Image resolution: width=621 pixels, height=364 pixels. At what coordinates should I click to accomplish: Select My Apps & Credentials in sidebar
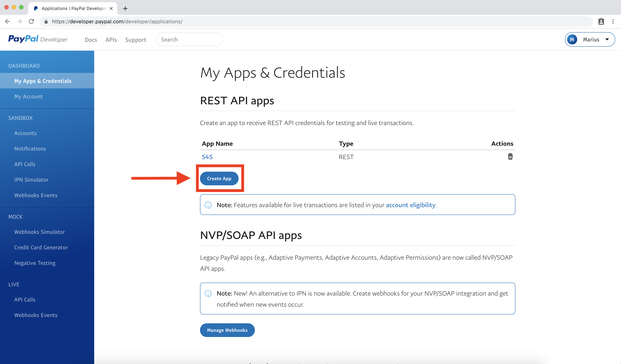coord(47,81)
